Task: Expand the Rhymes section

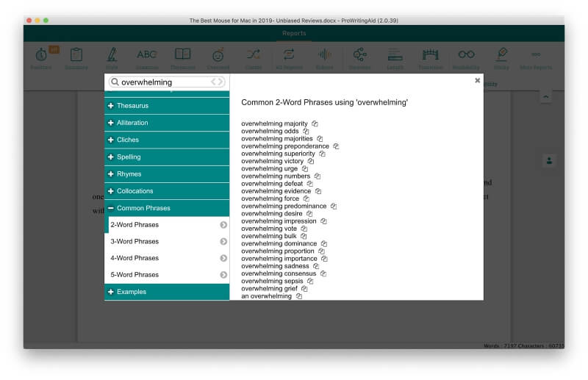Action: tap(166, 174)
